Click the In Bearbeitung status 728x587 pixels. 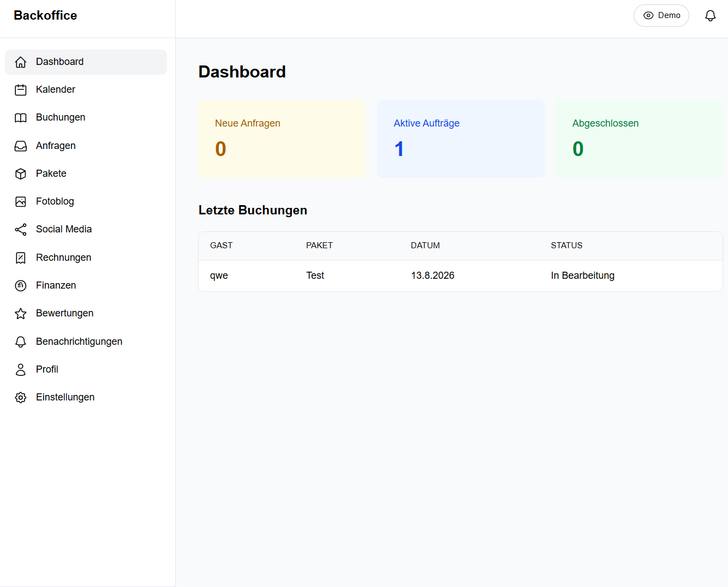click(x=582, y=276)
